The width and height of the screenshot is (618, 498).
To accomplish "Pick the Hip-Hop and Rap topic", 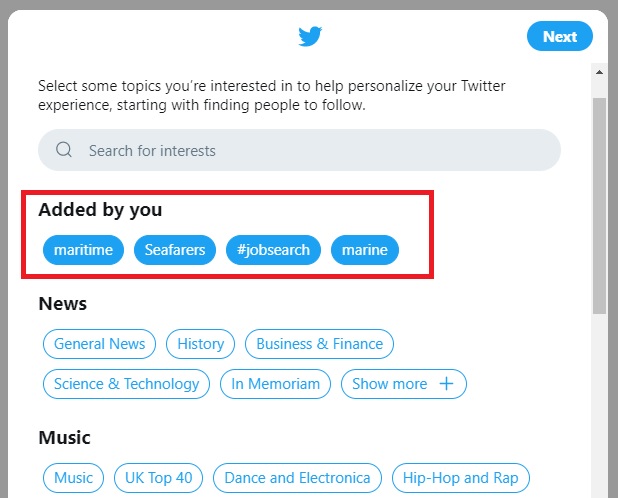I will pos(460,478).
